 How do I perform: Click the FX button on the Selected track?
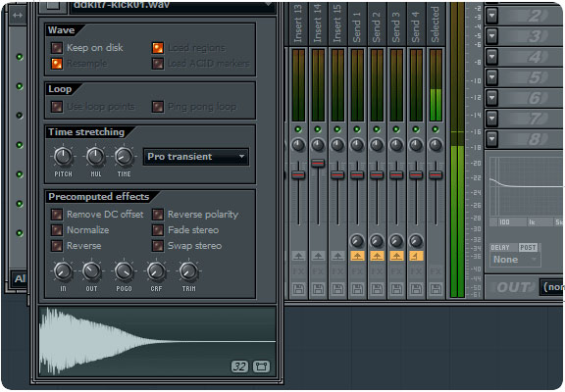(x=436, y=271)
